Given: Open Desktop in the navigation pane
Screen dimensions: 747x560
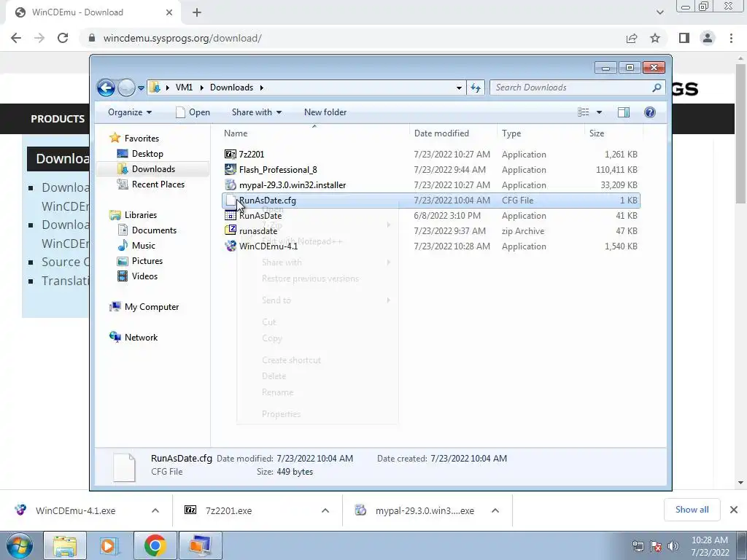Looking at the screenshot, I should coord(147,154).
